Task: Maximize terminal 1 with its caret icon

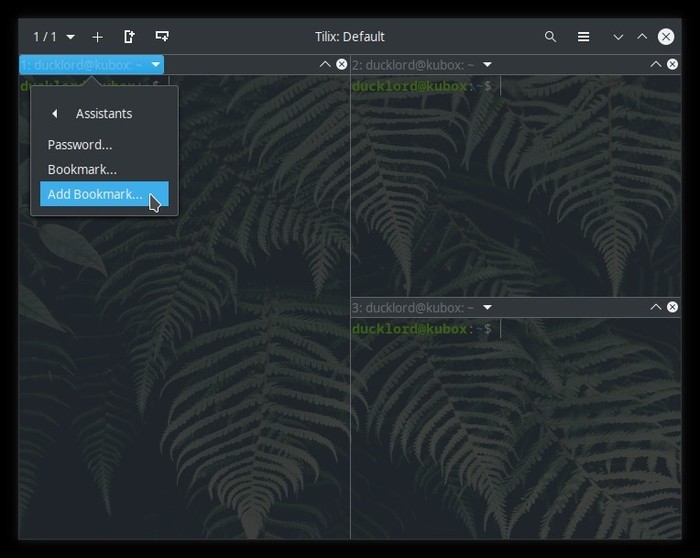Action: point(325,64)
